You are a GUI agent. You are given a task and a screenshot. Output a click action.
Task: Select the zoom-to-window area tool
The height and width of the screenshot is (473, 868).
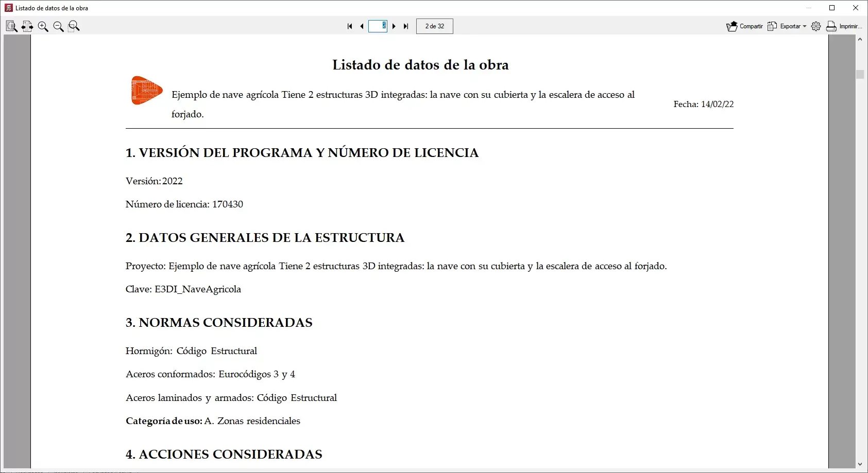(74, 26)
